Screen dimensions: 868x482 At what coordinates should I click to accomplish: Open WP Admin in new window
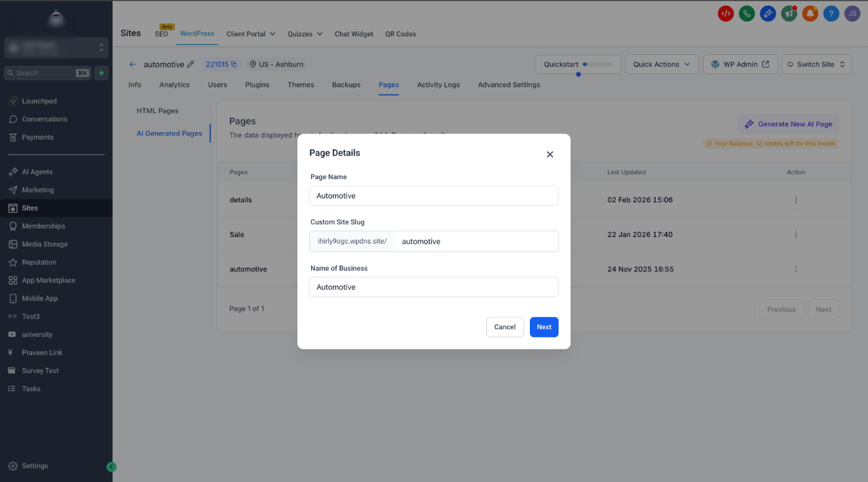(740, 64)
